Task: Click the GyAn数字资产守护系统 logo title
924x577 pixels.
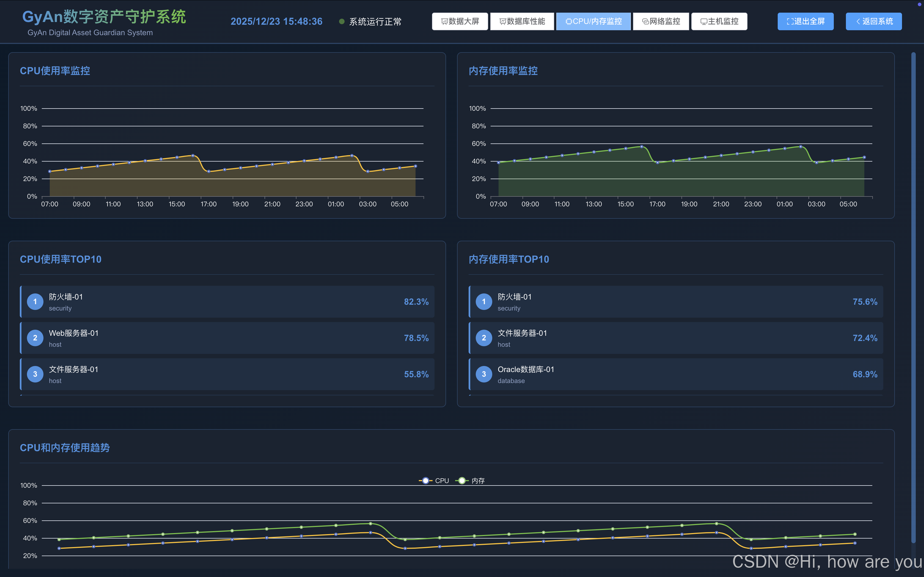Action: (x=104, y=17)
